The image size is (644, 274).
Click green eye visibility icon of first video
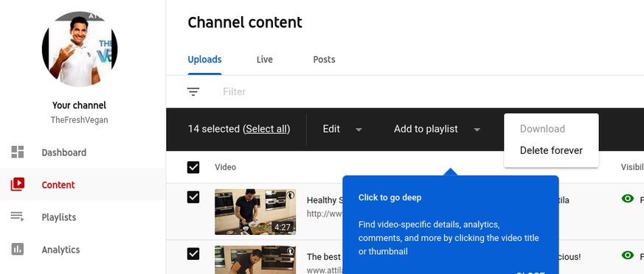[628, 199]
